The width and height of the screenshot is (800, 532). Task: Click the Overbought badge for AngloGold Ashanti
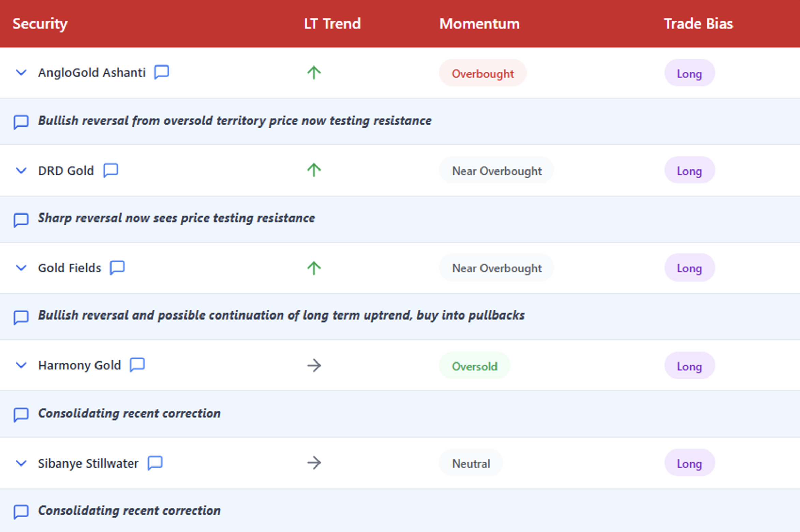point(483,73)
